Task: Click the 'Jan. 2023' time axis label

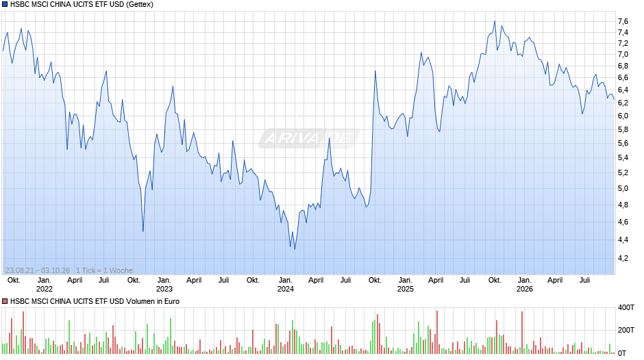Action: point(164,285)
